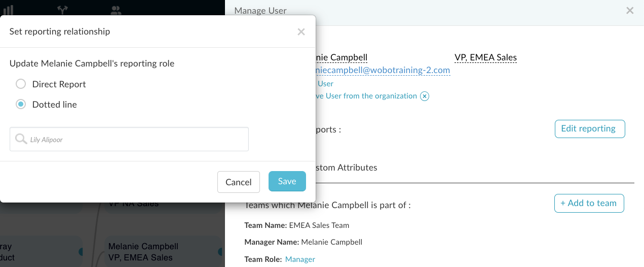Click the Melanie Campbell name in Manage User
Viewport: 644px width, 267px height.
click(342, 57)
